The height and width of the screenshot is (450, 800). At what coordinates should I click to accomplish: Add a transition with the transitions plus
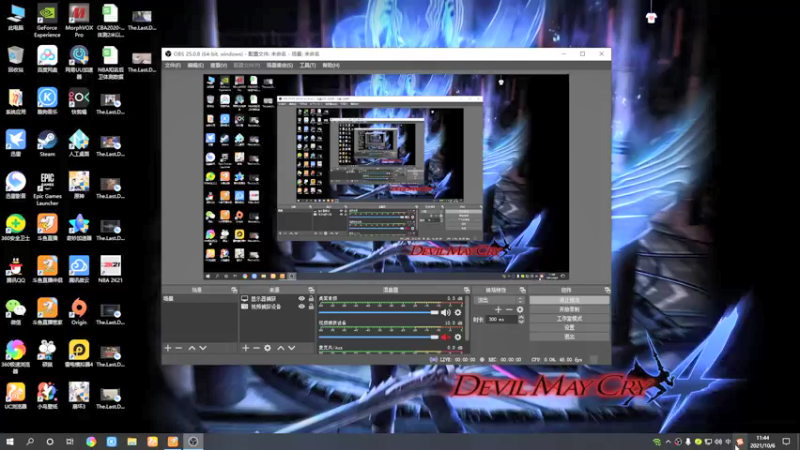coord(498,310)
